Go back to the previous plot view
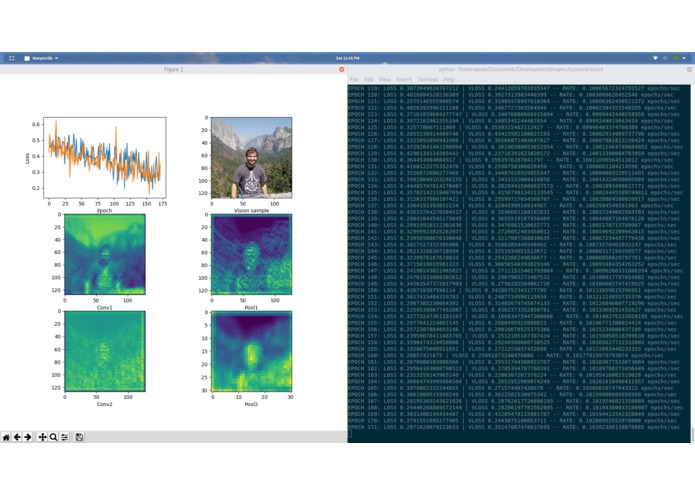 [17, 437]
